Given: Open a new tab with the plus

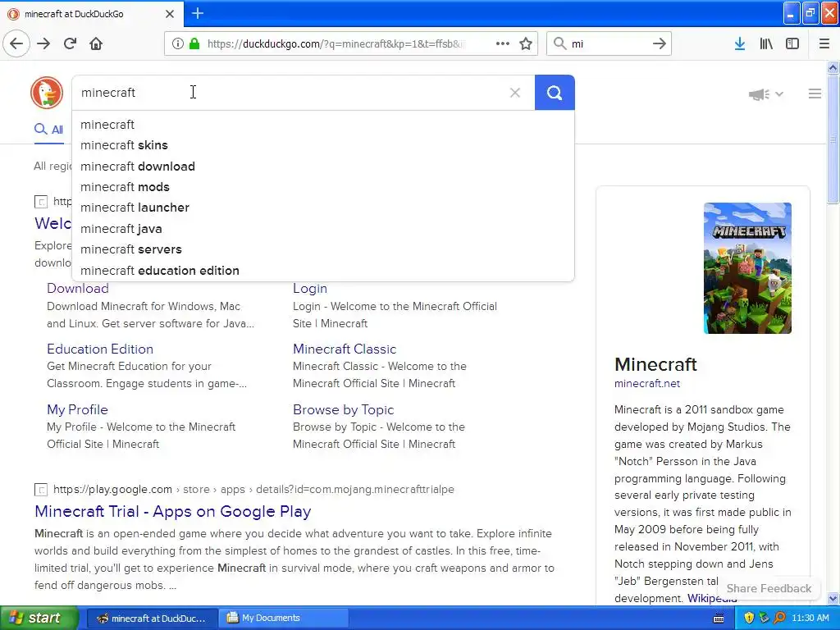Looking at the screenshot, I should [198, 13].
